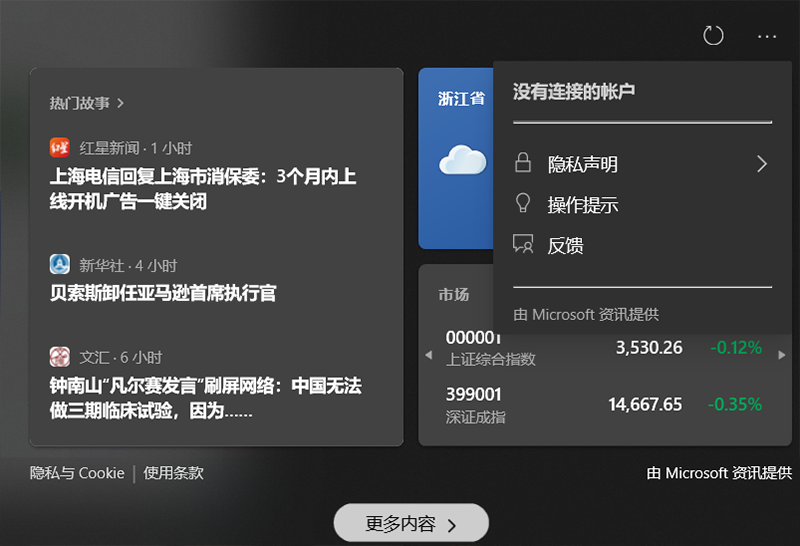
Task: Click 文汇 · 6 小时 source line
Action: click(x=121, y=358)
